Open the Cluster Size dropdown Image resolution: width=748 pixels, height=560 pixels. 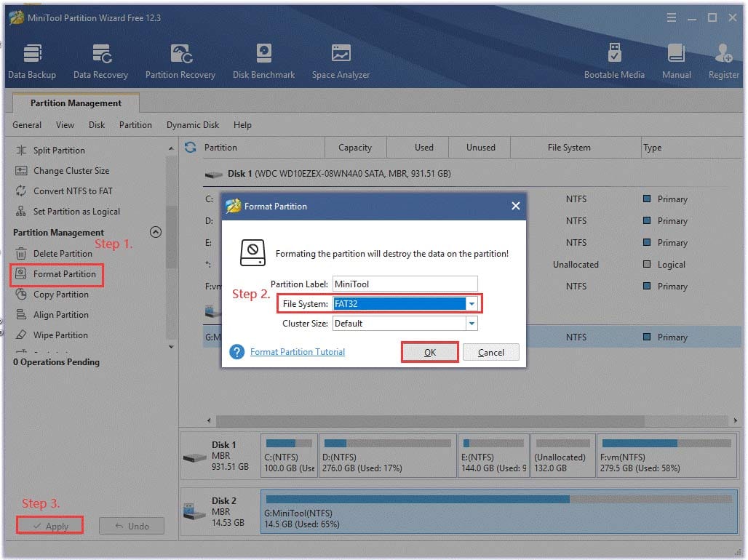point(472,324)
